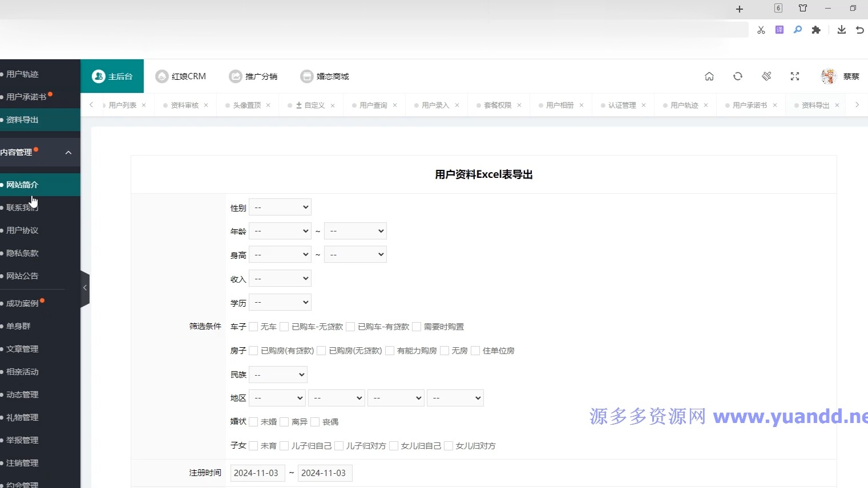
Task: Open browser extensions puzzle icon
Action: coord(816,30)
